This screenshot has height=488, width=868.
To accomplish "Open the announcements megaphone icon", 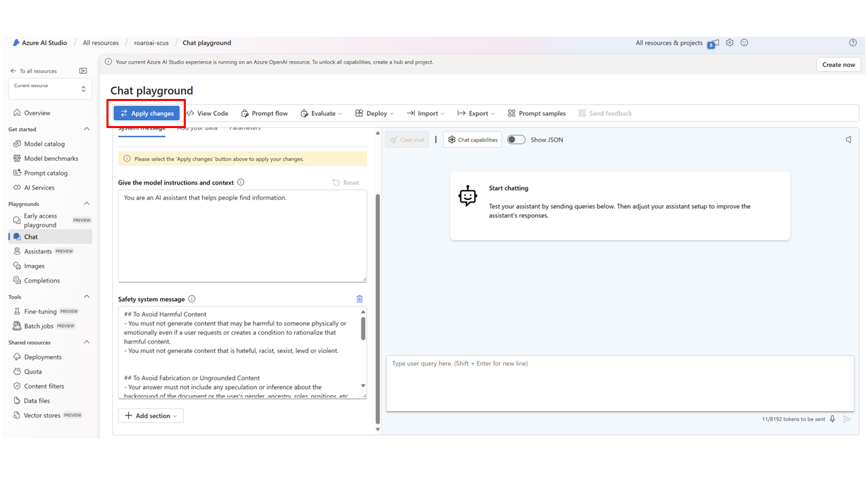I will click(714, 43).
